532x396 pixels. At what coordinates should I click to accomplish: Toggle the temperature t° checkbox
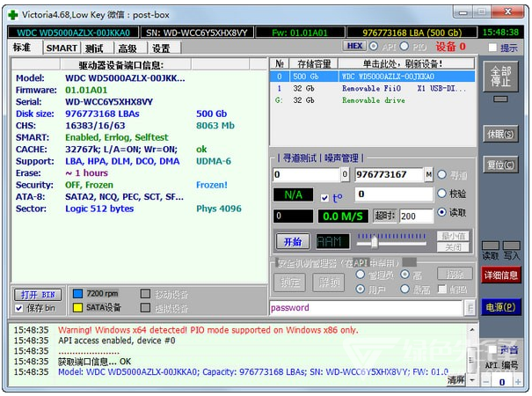click(x=324, y=198)
